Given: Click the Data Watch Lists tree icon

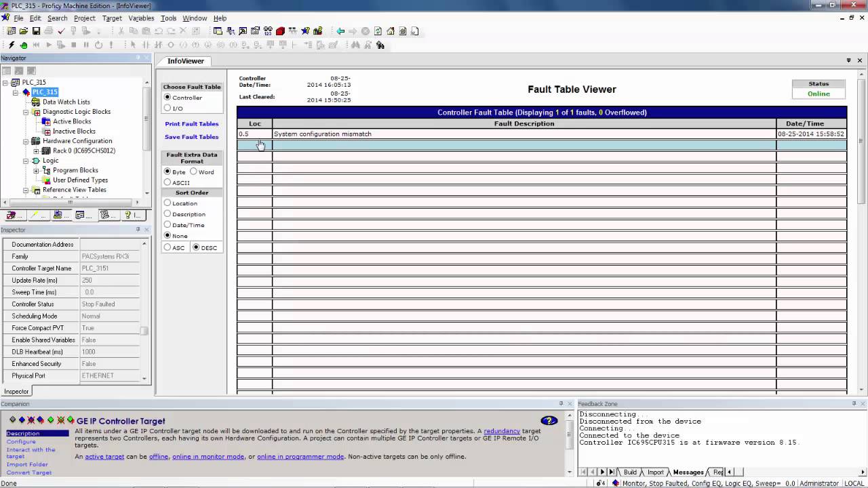Looking at the screenshot, I should pos(36,102).
